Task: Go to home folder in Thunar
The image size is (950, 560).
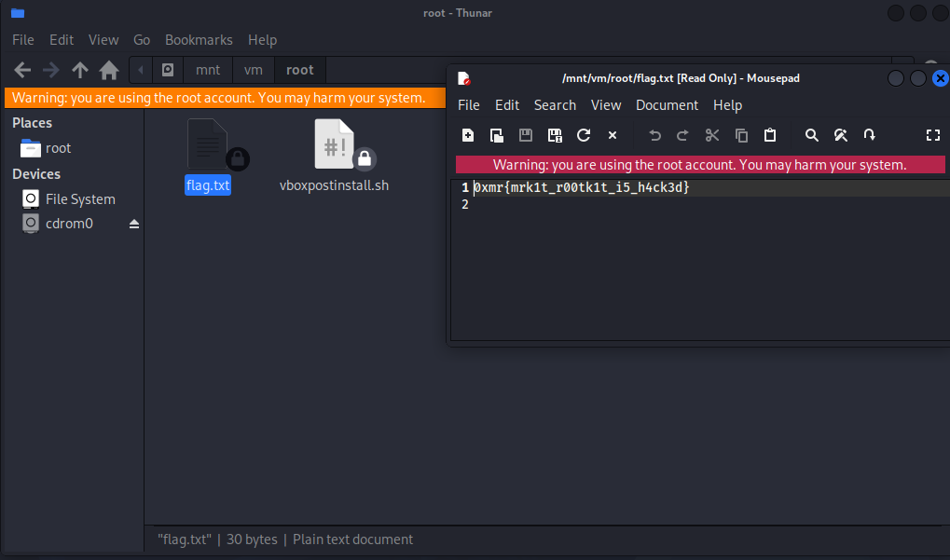Action: (x=109, y=70)
